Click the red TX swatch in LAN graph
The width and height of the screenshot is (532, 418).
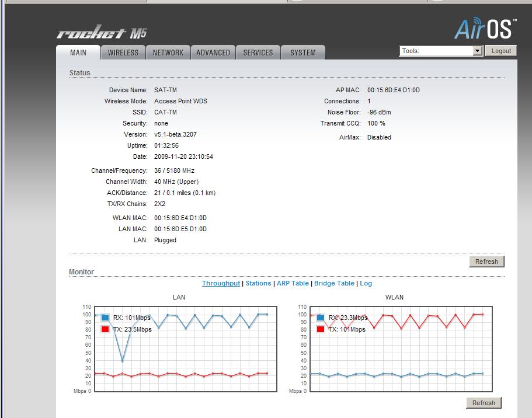tap(105, 329)
